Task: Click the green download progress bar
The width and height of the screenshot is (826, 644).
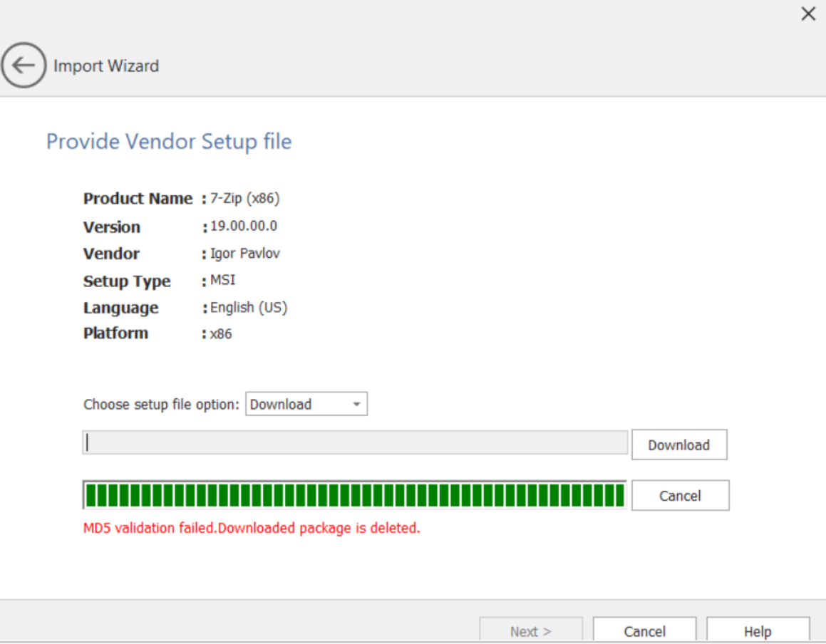Action: point(354,495)
